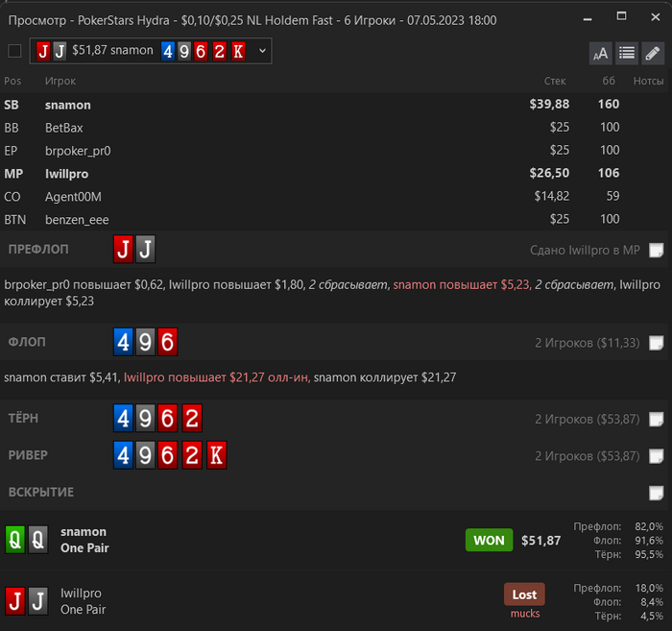Click the red 6 card in the flop row

[168, 342]
